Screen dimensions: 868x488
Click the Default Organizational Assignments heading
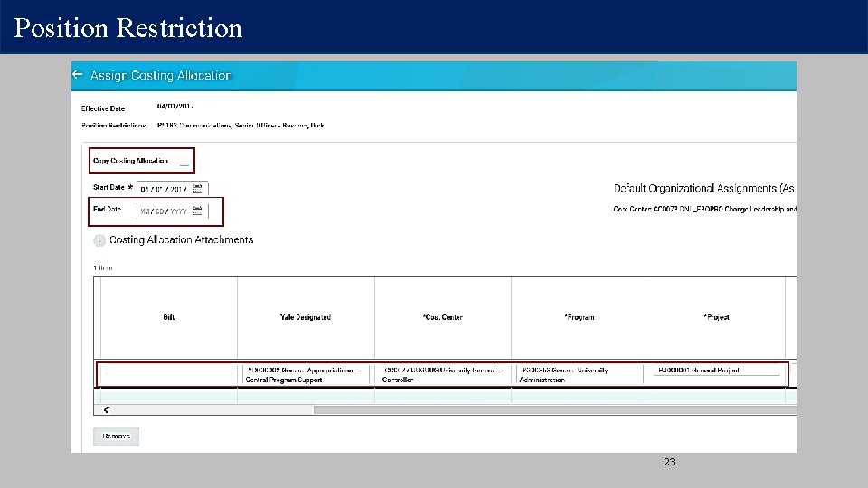tap(704, 188)
